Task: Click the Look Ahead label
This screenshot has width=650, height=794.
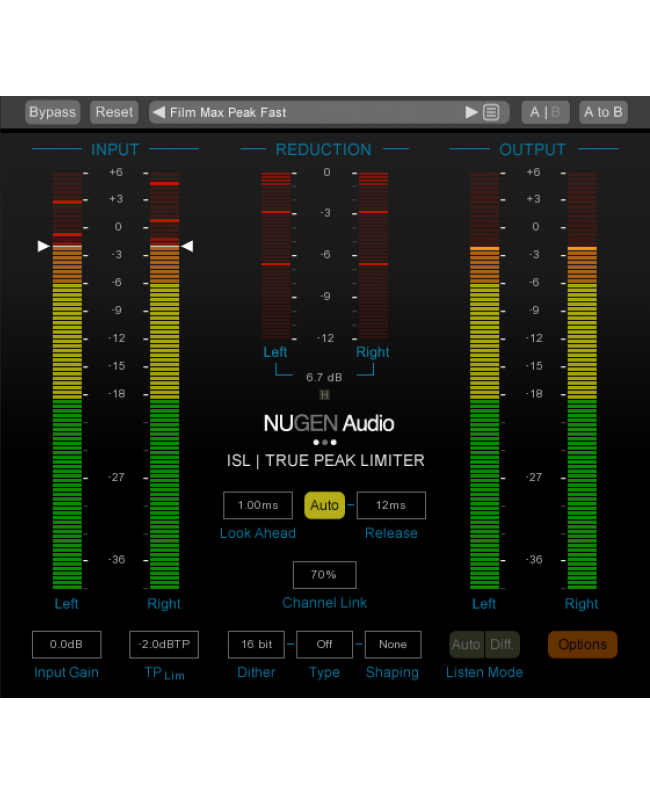Action: pos(258,533)
